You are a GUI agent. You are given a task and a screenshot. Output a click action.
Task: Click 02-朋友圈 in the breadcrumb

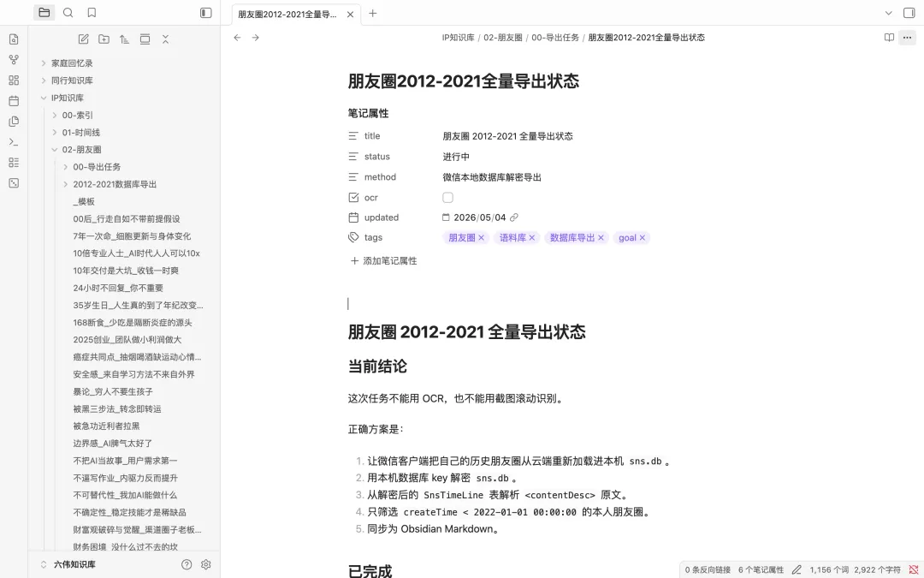pyautogui.click(x=503, y=37)
